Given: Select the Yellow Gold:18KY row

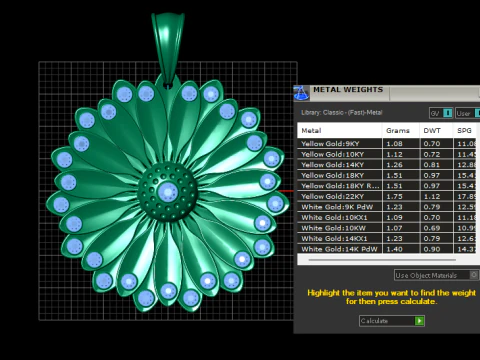Looking at the screenshot, I should click(x=387, y=175).
